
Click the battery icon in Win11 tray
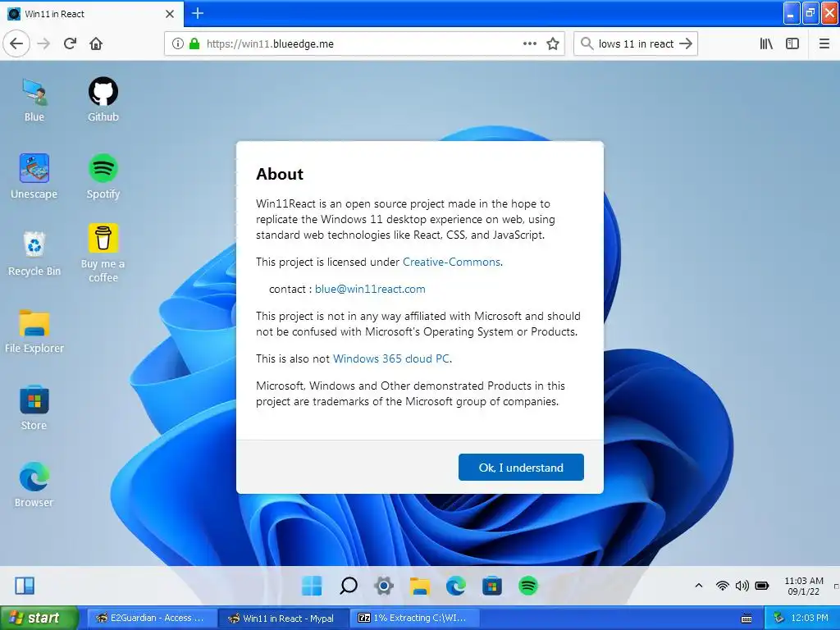[762, 586]
